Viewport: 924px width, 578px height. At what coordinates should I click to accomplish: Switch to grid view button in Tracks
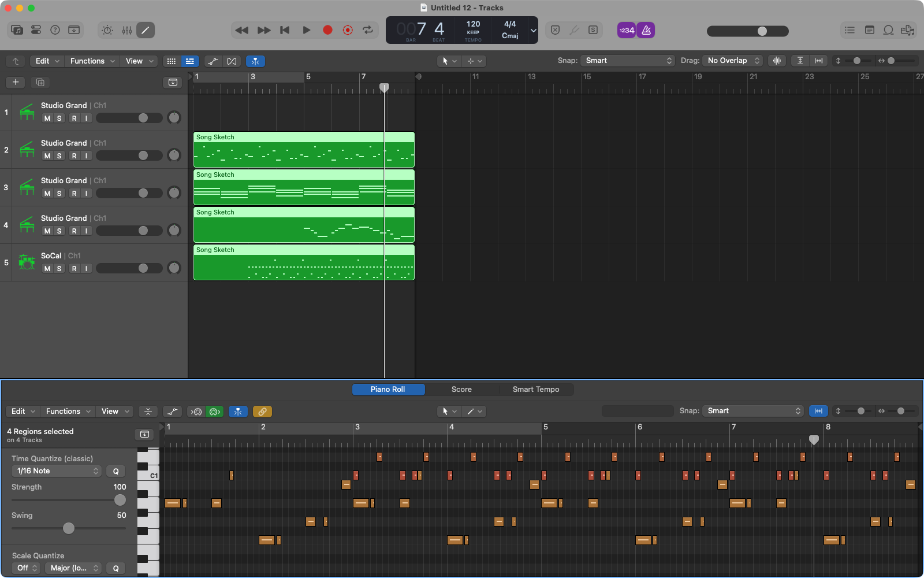pyautogui.click(x=172, y=61)
